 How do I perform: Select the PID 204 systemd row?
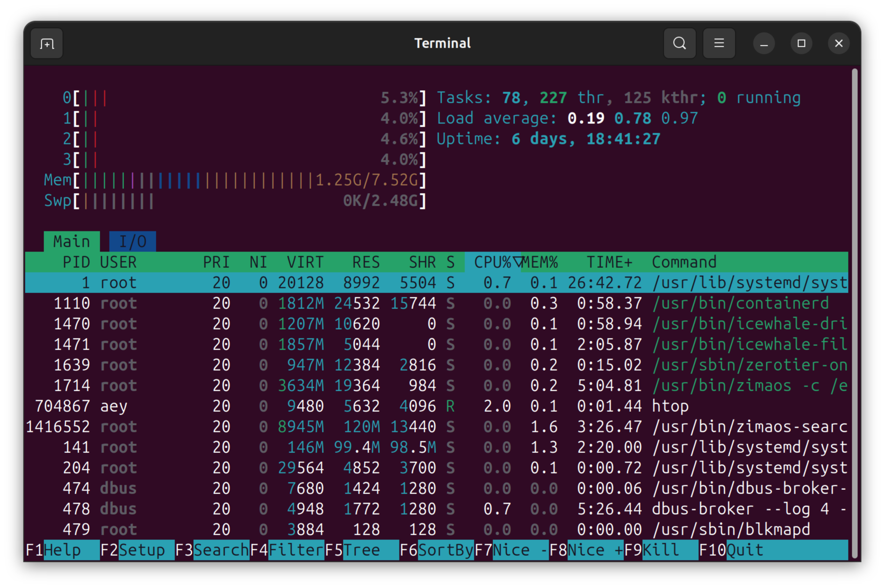(x=436, y=468)
